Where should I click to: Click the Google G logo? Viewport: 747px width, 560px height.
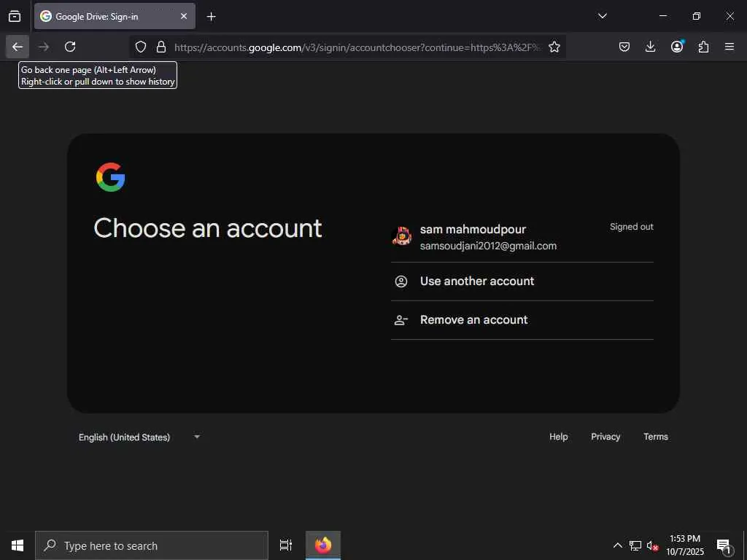point(111,177)
